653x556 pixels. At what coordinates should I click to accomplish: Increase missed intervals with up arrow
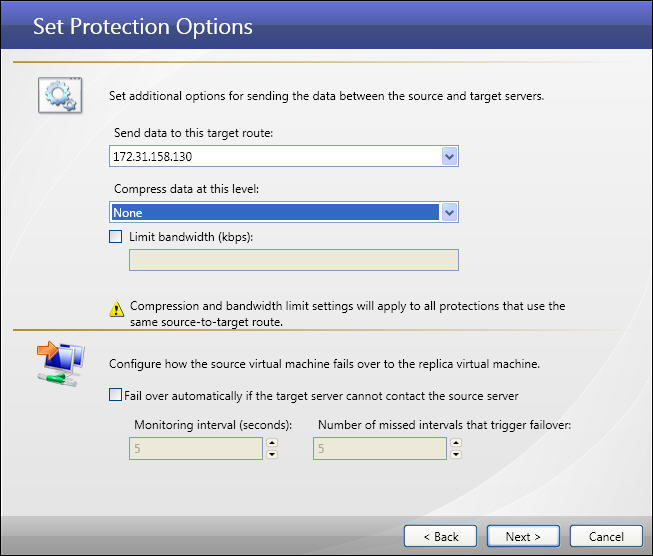point(456,445)
